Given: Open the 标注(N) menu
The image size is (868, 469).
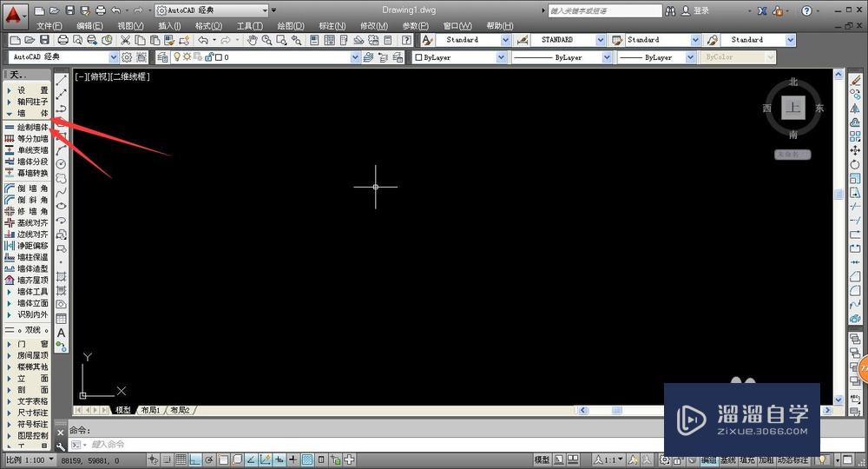Looking at the screenshot, I should [332, 26].
